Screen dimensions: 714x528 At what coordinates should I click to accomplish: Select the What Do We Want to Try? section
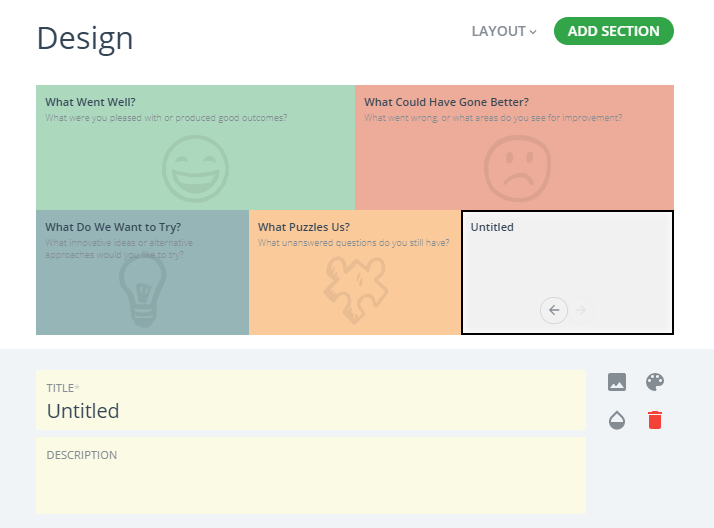click(x=143, y=272)
